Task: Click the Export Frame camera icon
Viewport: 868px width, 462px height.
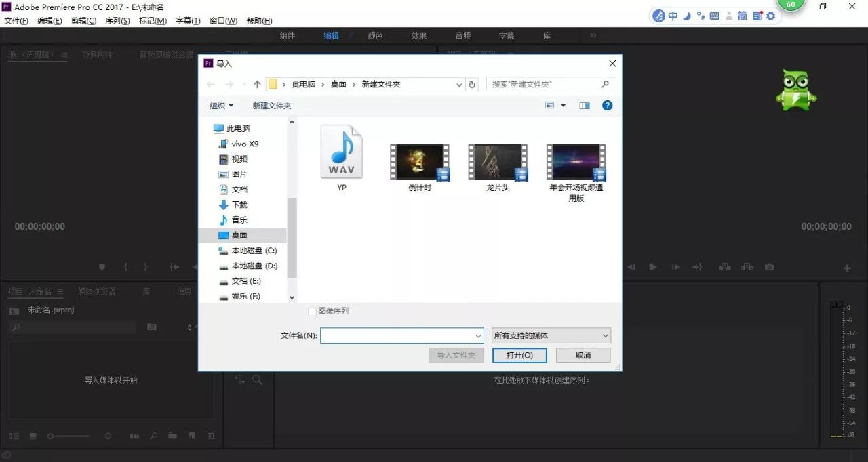Action: coord(769,267)
